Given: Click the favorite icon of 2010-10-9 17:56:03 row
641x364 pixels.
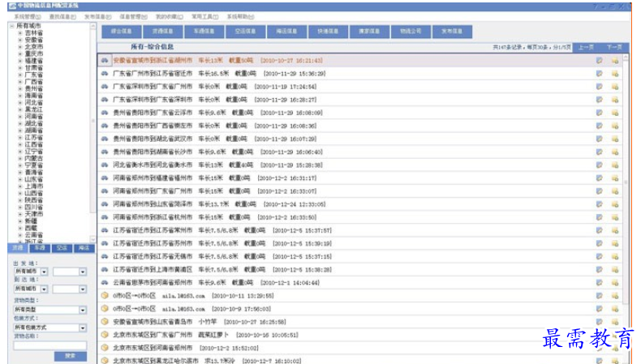Looking at the screenshot, I should click(615, 309).
